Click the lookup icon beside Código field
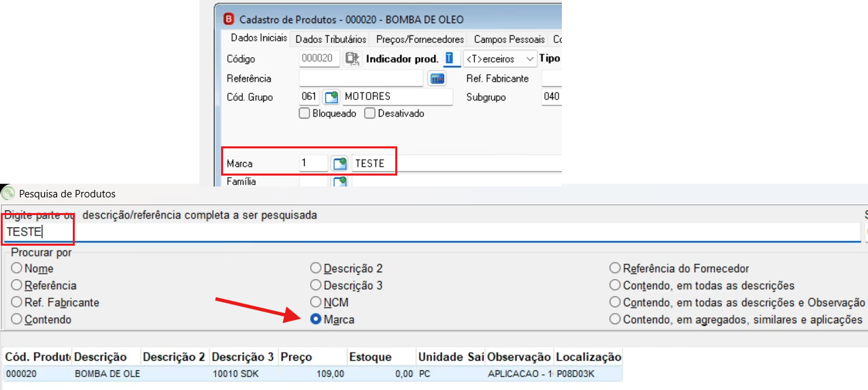This screenshot has width=868, height=390. point(352,59)
